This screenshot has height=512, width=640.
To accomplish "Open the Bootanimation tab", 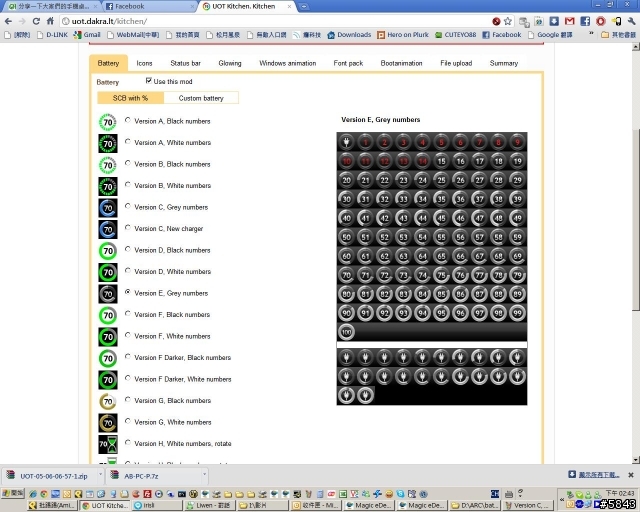I will click(401, 63).
